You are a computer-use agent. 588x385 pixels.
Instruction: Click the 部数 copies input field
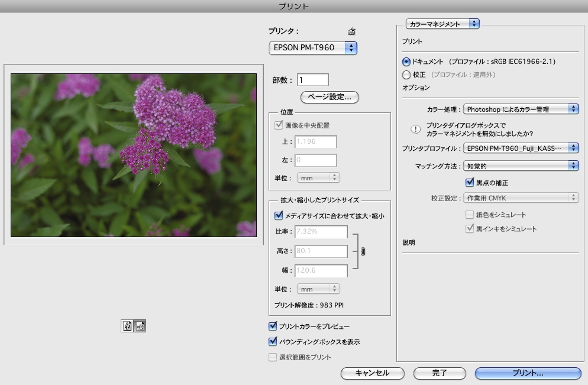[313, 80]
